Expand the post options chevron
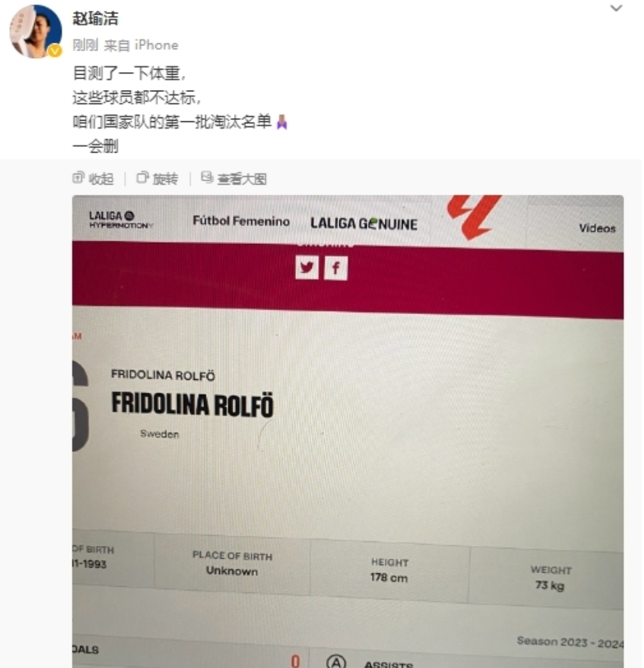The image size is (644, 668). (x=616, y=8)
